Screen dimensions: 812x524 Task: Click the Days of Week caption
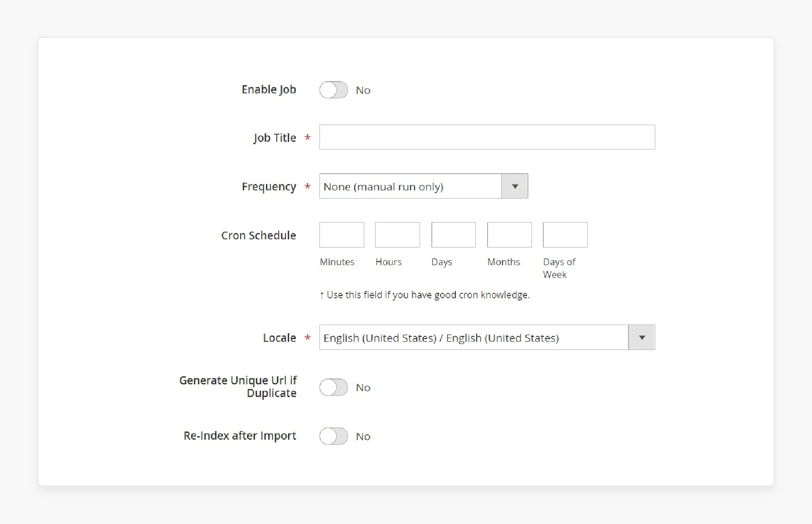point(559,268)
